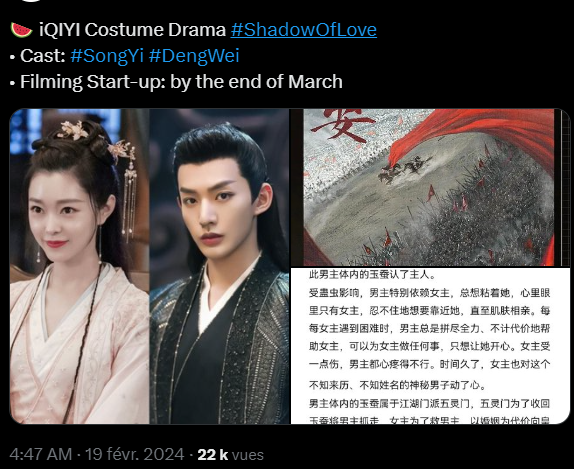Open the #ShadowOfLove hashtag link
Viewport: 574px width, 469px height.
tap(303, 30)
